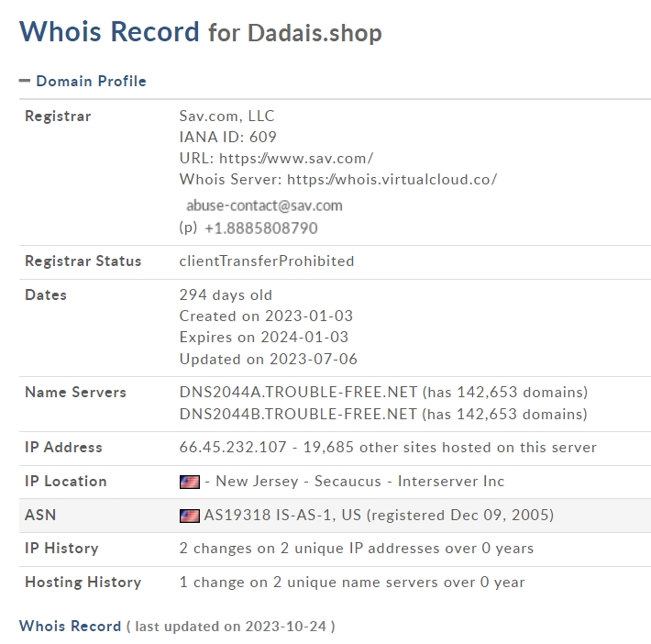Open IP History '2 changes on 2 unique IP addresses'

pos(357,549)
